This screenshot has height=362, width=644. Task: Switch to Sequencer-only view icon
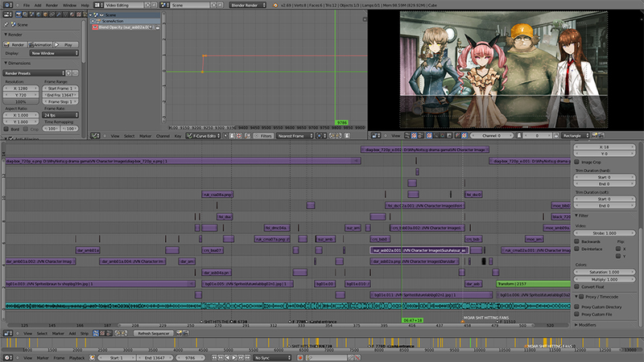(x=96, y=333)
